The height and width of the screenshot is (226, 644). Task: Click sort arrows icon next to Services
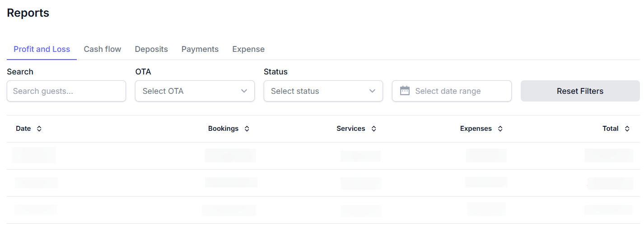click(x=374, y=129)
